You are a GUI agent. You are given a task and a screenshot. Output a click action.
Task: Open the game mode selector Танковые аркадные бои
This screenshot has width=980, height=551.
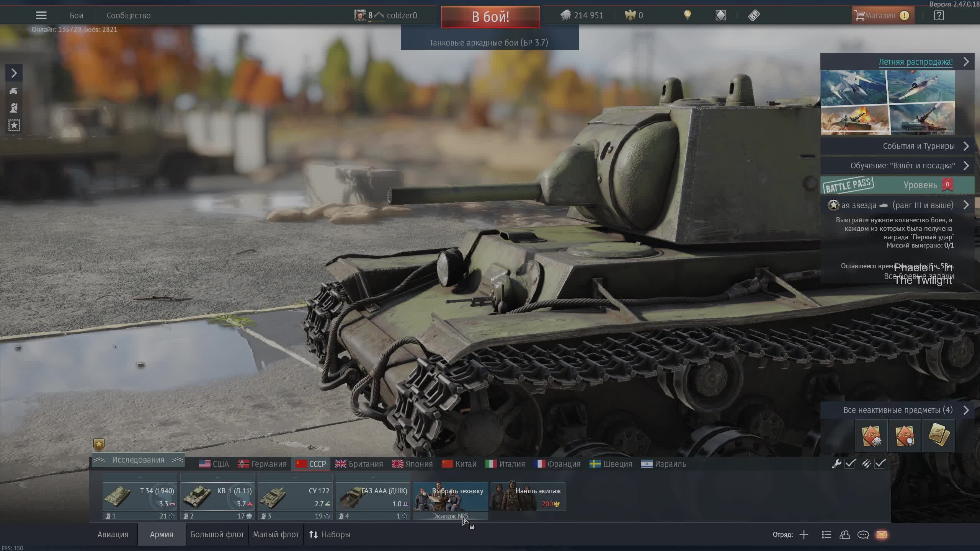click(489, 42)
